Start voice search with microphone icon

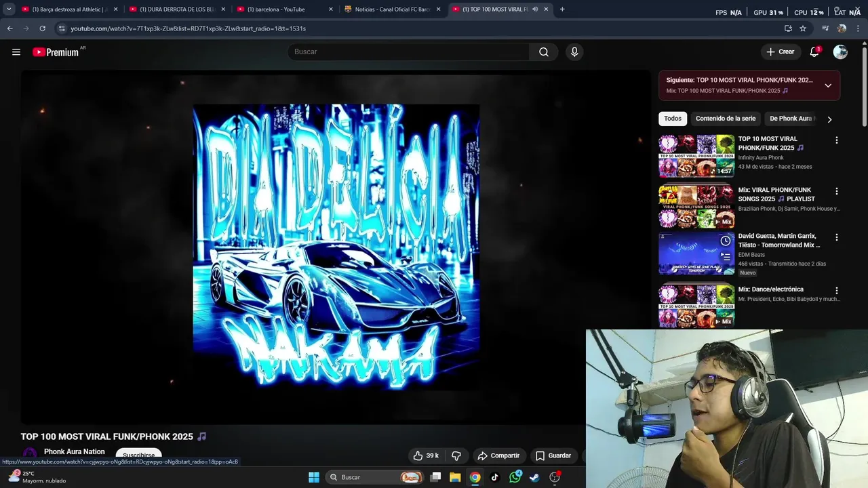coord(574,52)
